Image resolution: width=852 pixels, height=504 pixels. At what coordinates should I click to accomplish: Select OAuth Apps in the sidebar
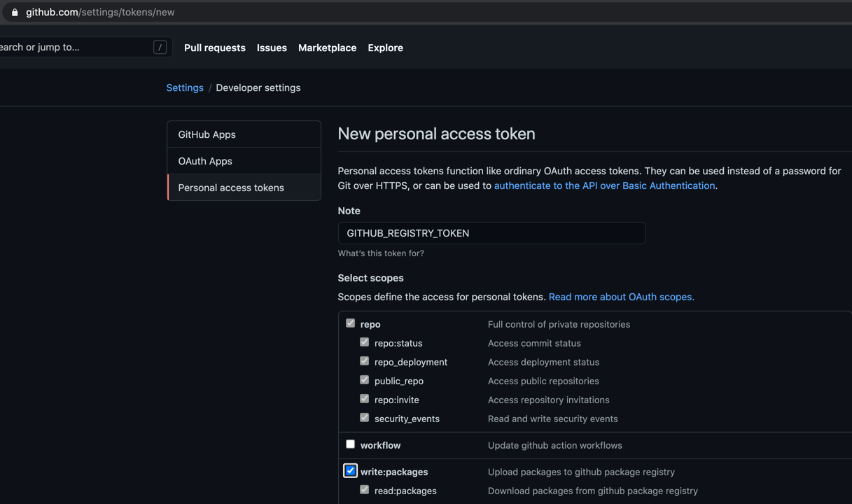click(x=244, y=161)
